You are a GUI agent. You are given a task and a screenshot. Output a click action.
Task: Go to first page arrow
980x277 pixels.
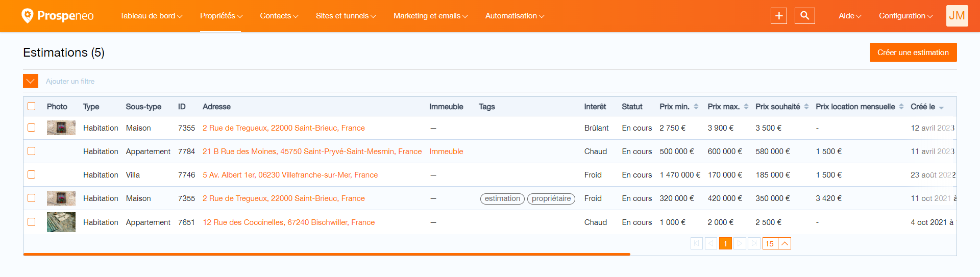coord(697,243)
